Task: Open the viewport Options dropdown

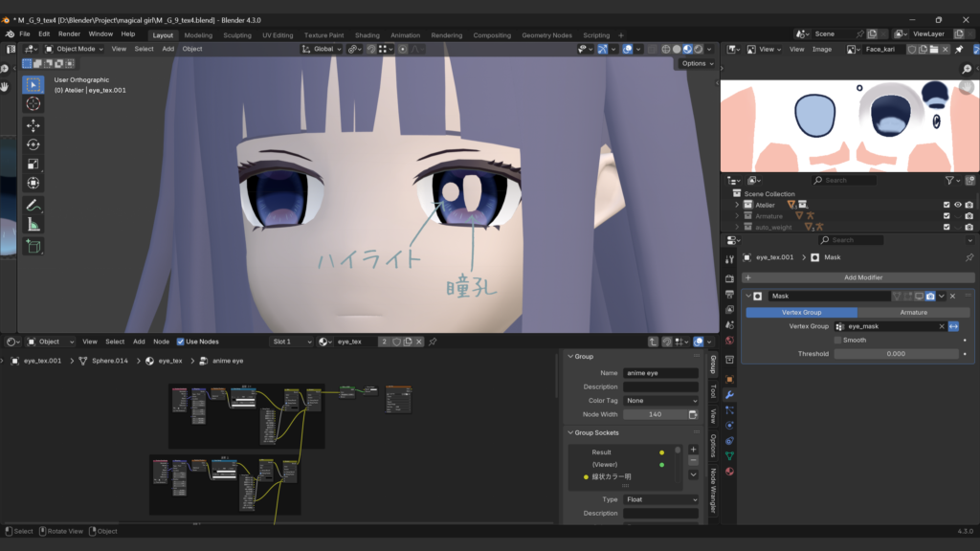Action: (x=697, y=63)
